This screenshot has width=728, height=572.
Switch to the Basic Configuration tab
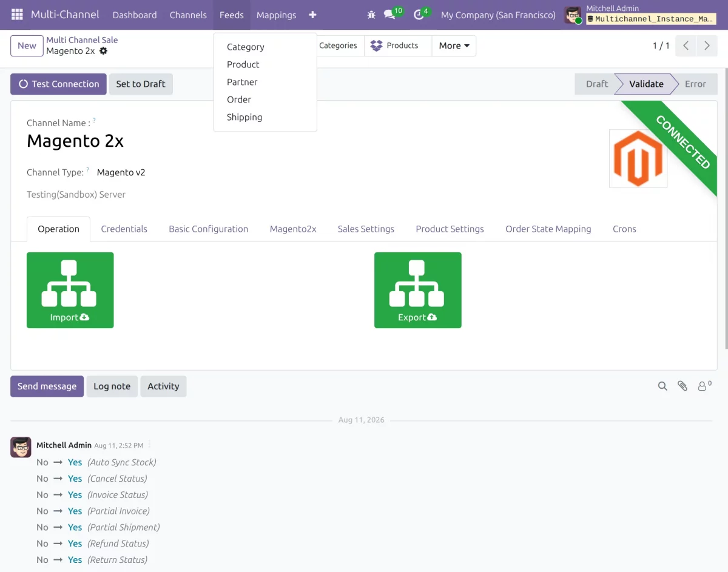click(209, 229)
